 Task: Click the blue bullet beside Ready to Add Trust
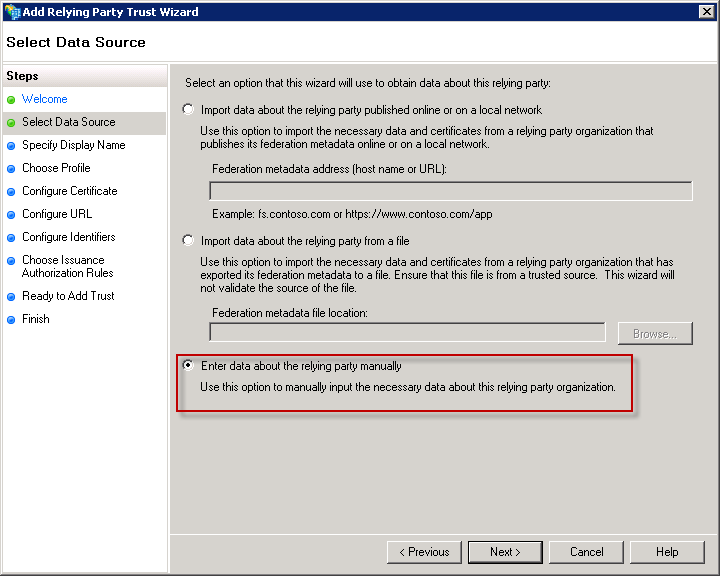11,297
